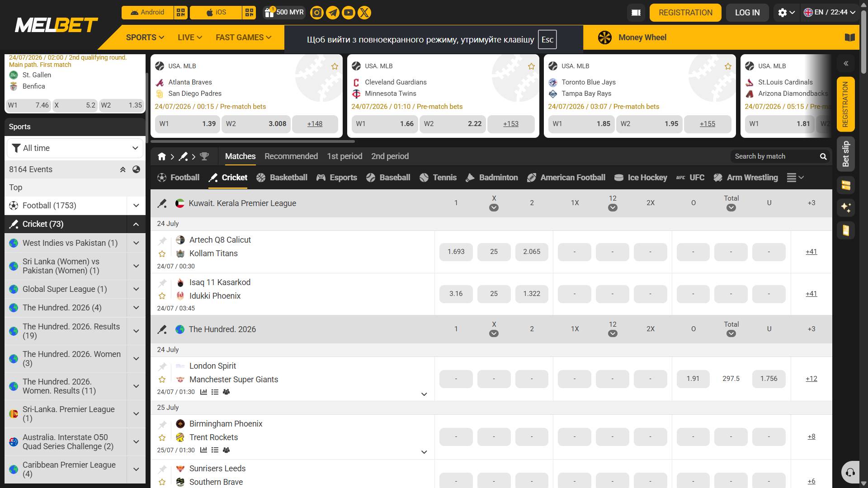Claim the 500 MYR gift bonus

[x=284, y=13]
